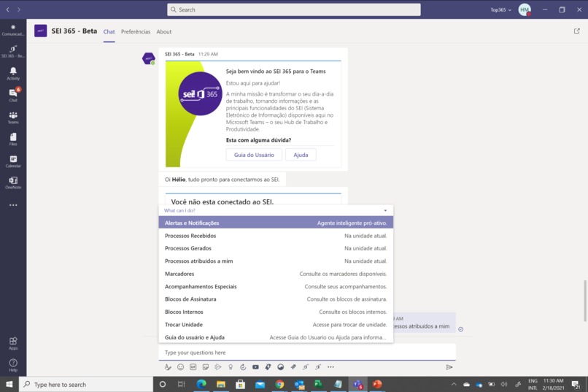The height and width of the screenshot is (392, 588).
Task: Go forward using the navigation arrow
Action: coord(19,9)
